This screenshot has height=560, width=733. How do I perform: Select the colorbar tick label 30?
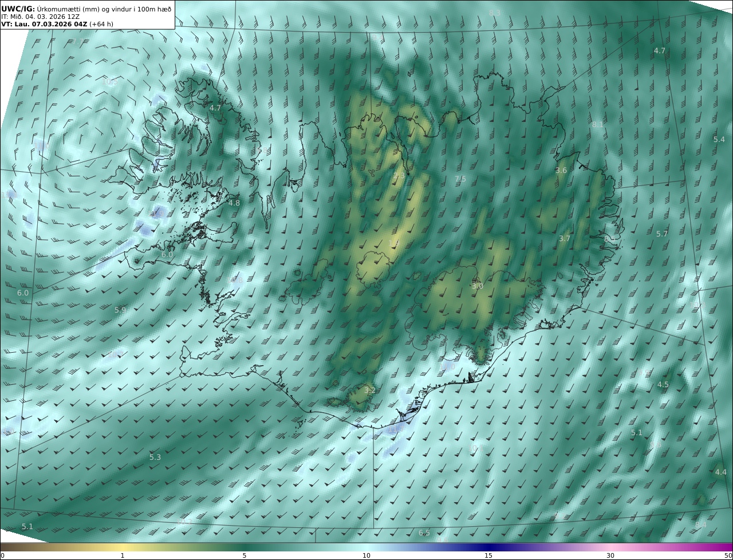[610, 555]
